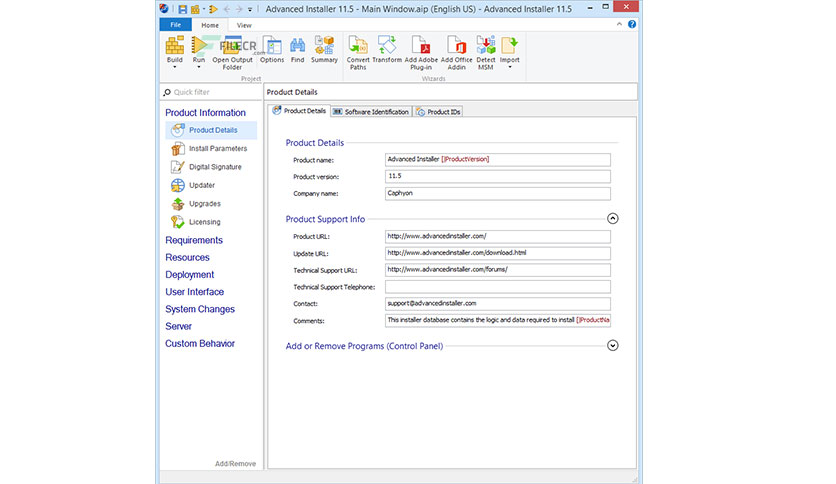Open the Build dropdown arrow
The height and width of the screenshot is (484, 836).
(x=174, y=67)
